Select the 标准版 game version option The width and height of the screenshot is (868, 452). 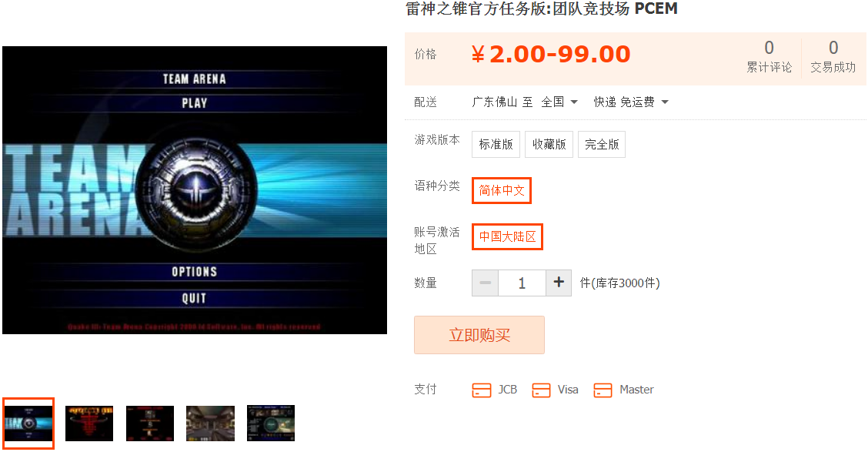pos(496,145)
